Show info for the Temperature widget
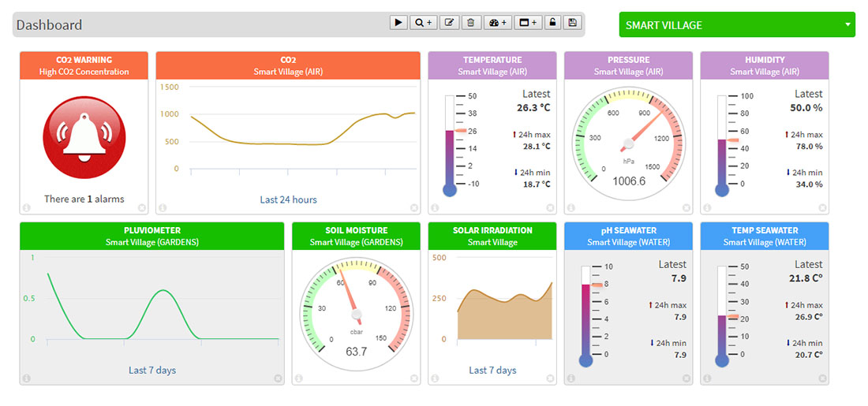868x406 pixels. (x=434, y=208)
